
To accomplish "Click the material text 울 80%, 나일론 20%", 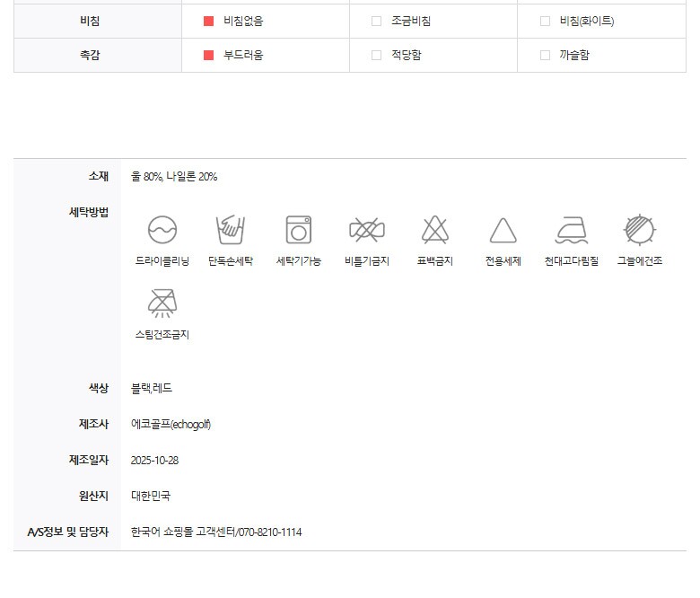I will click(174, 177).
